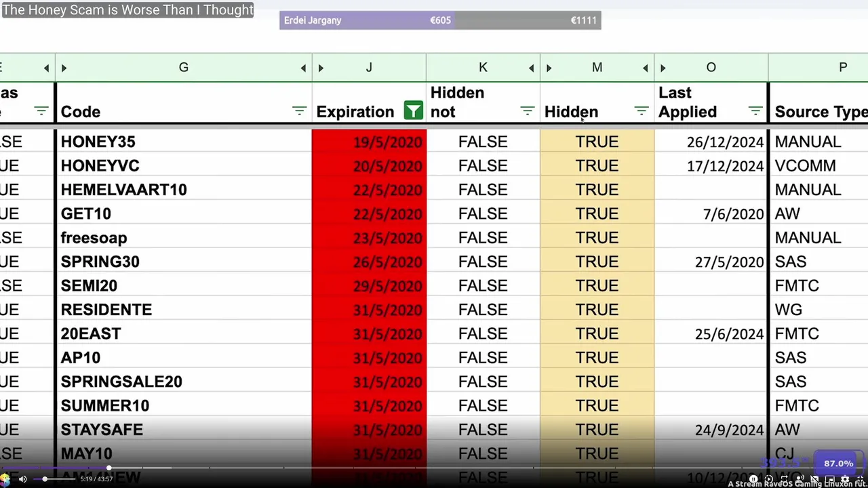The height and width of the screenshot is (488, 868).
Task: Select Last Applied date 26/12/2024
Action: tap(711, 142)
